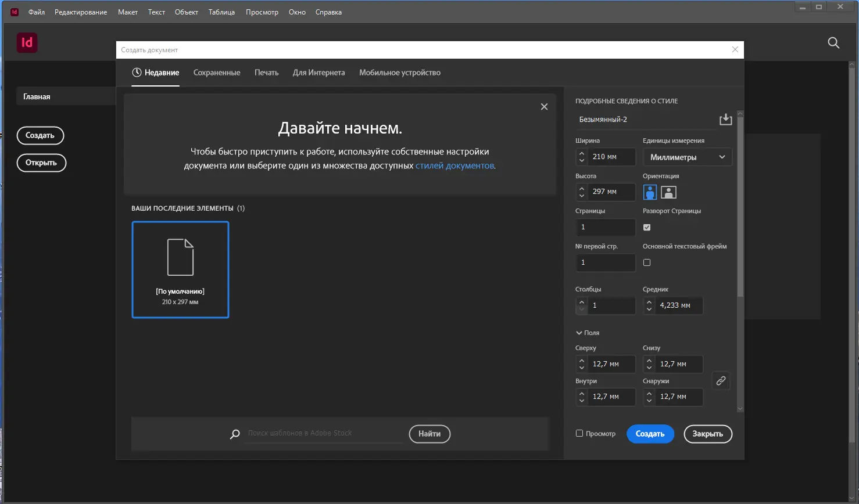Click the magnifier icon beside Adobe Stock search
This screenshot has width=859, height=504.
coord(235,434)
